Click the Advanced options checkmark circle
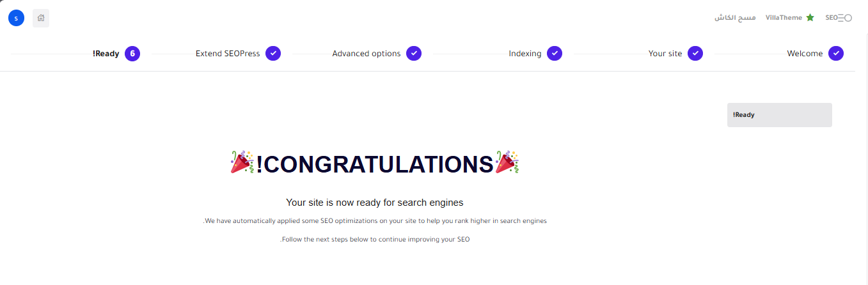Image resolution: width=868 pixels, height=285 pixels. tap(414, 54)
